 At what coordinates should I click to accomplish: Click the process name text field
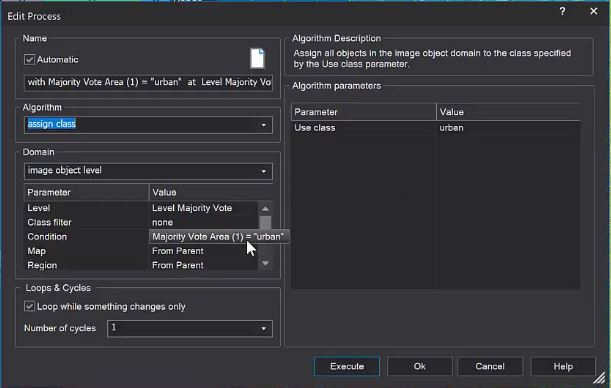coord(148,83)
